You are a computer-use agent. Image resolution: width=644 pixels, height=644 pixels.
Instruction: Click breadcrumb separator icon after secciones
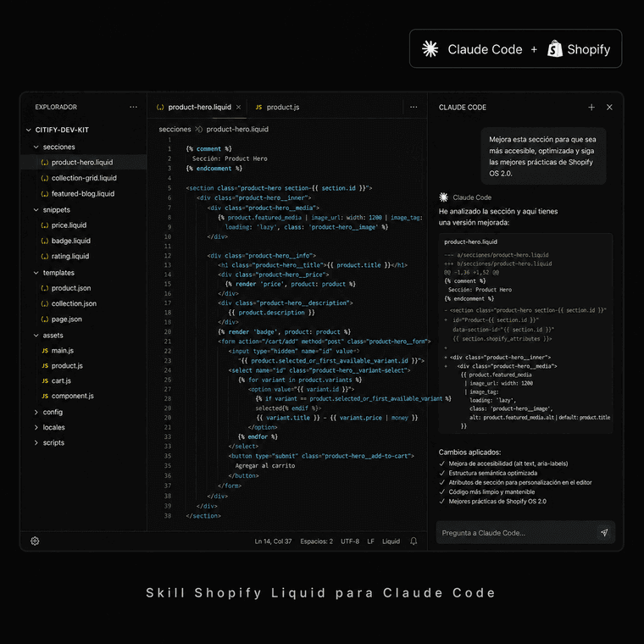199,130
